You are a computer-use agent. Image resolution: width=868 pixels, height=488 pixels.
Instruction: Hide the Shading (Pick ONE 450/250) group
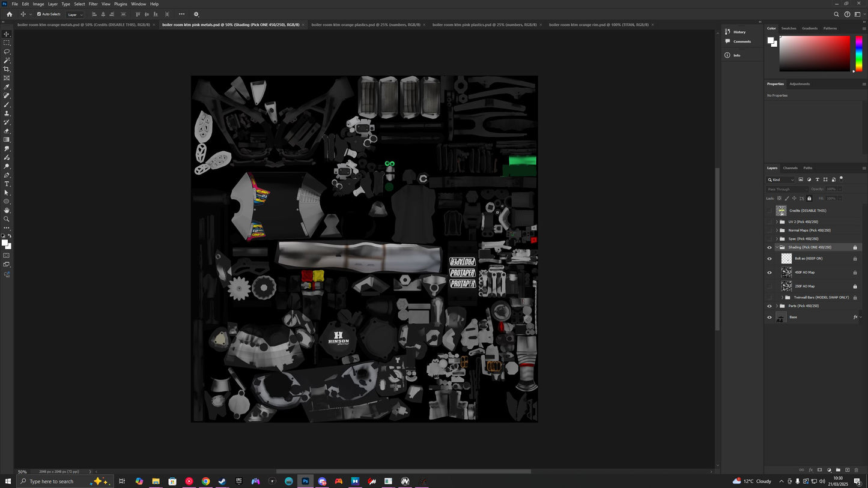(769, 247)
